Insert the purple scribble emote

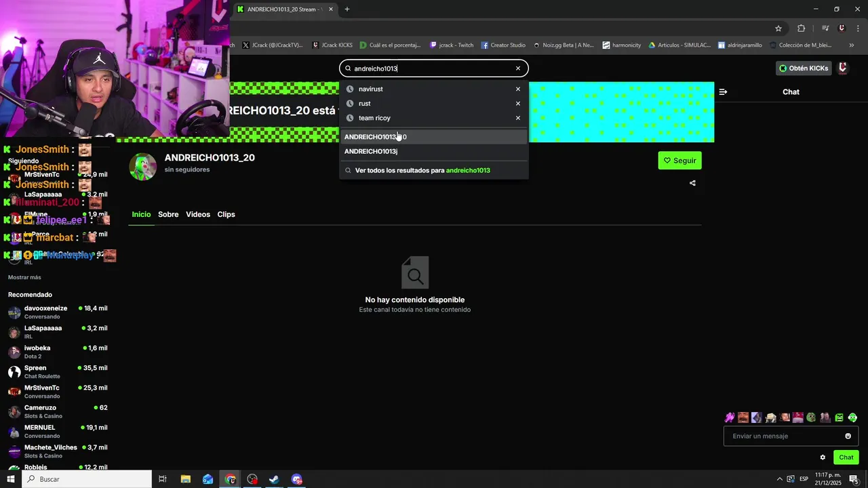(x=730, y=418)
